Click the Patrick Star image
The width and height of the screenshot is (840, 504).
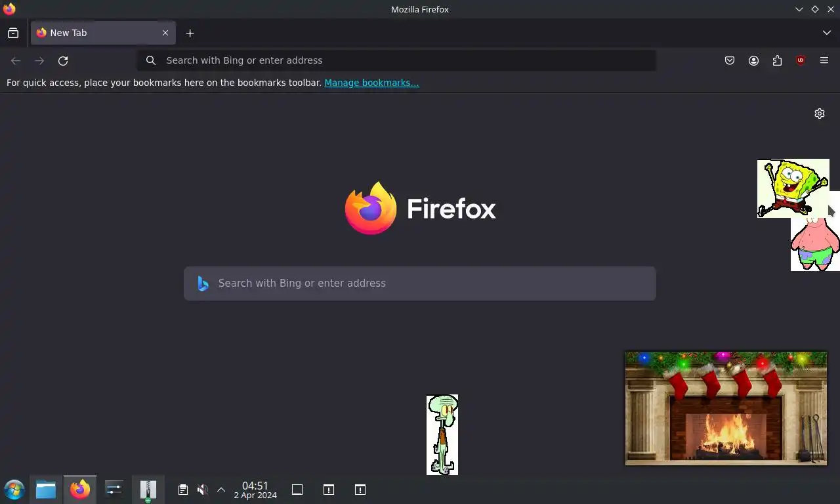(x=815, y=243)
